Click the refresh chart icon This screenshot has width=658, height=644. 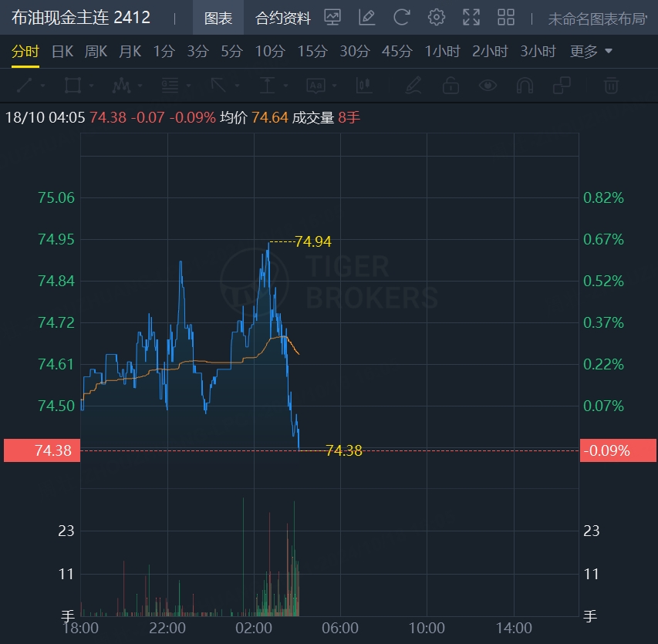click(402, 18)
